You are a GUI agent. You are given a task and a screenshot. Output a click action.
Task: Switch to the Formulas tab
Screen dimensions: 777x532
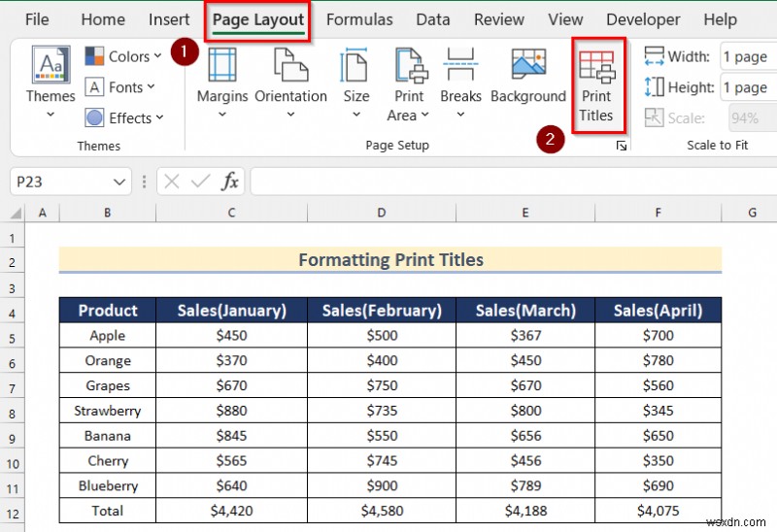click(x=359, y=19)
